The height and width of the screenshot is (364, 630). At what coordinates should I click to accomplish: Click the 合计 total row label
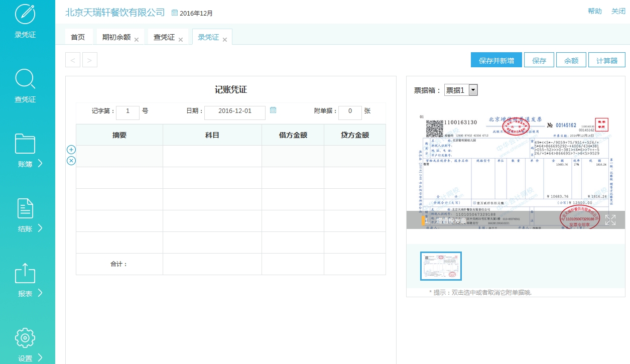[x=119, y=264]
